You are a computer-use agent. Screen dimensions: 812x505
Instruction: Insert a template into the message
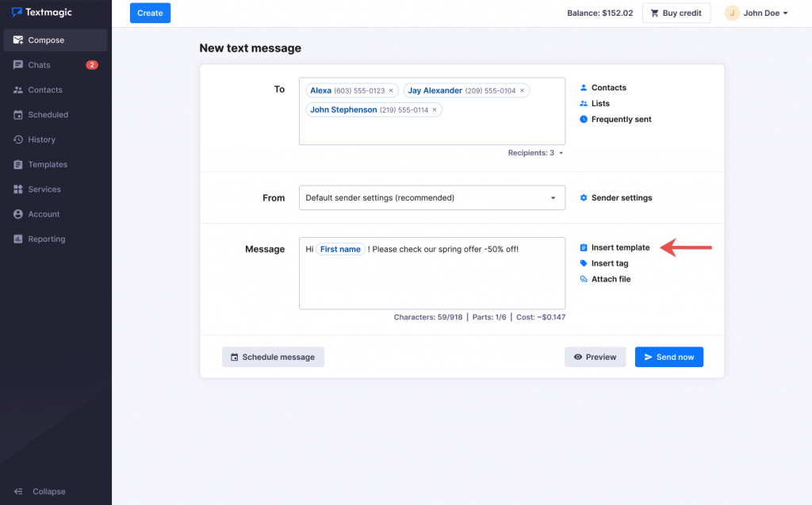click(619, 247)
